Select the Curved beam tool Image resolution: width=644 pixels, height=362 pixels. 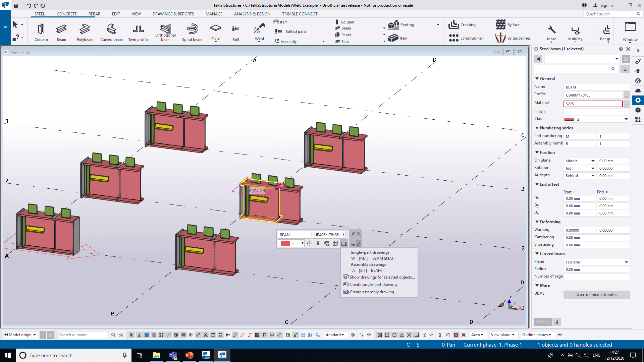pyautogui.click(x=111, y=33)
